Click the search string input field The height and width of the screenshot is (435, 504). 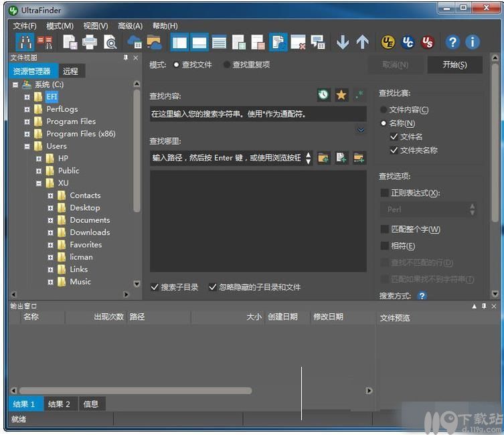coord(258,114)
